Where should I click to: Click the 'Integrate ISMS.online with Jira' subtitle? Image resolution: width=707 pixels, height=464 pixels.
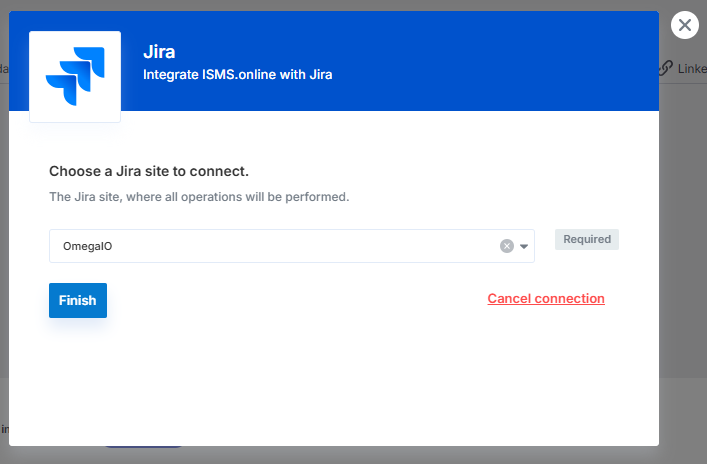[238, 74]
